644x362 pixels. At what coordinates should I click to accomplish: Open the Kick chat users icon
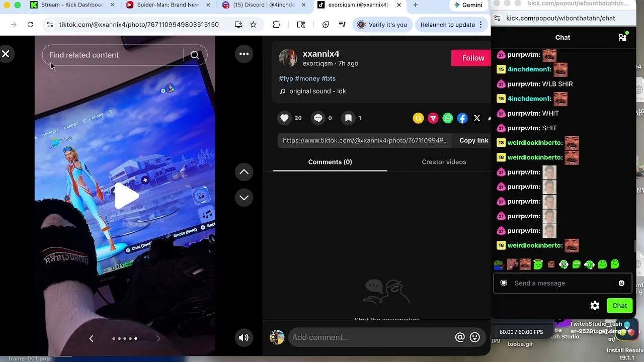point(622,37)
